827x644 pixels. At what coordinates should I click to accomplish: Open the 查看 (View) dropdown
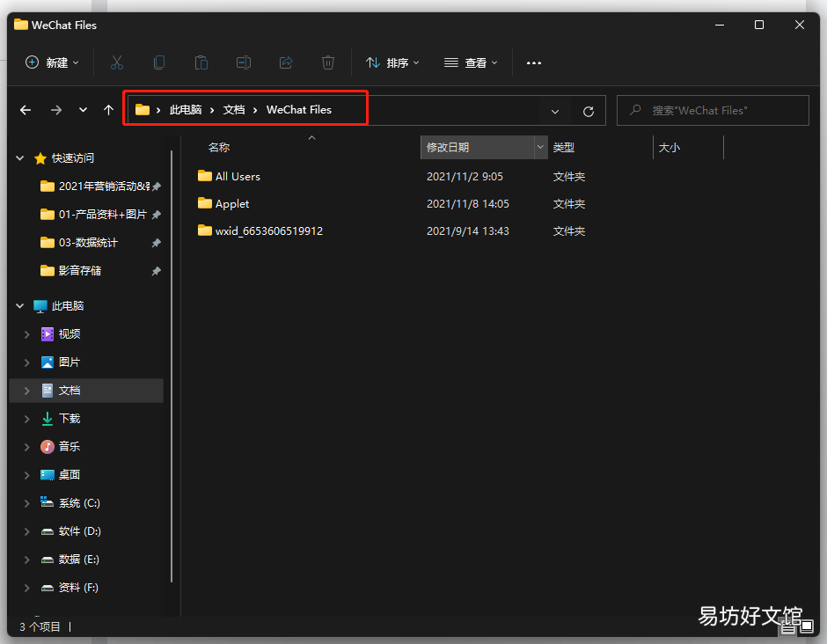pyautogui.click(x=471, y=62)
